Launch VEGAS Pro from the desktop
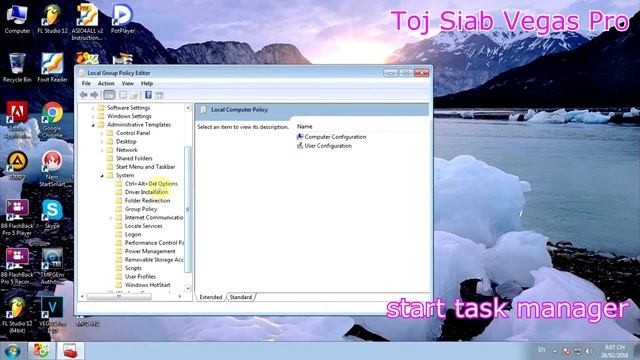This screenshot has width=640, height=360. [x=52, y=315]
